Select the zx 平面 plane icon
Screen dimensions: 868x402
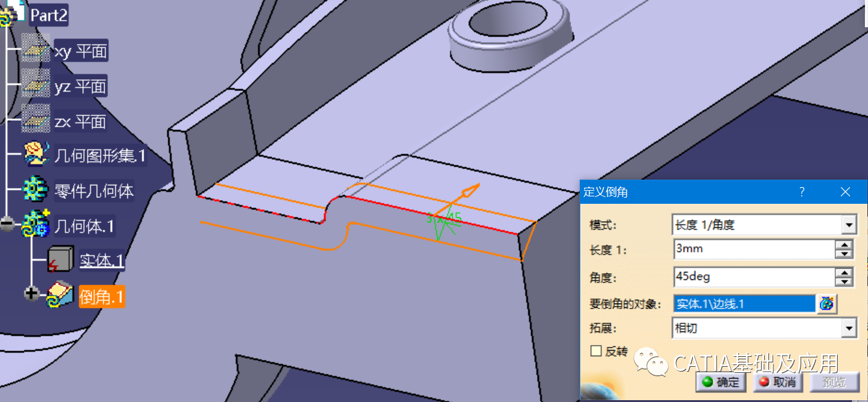(x=35, y=121)
